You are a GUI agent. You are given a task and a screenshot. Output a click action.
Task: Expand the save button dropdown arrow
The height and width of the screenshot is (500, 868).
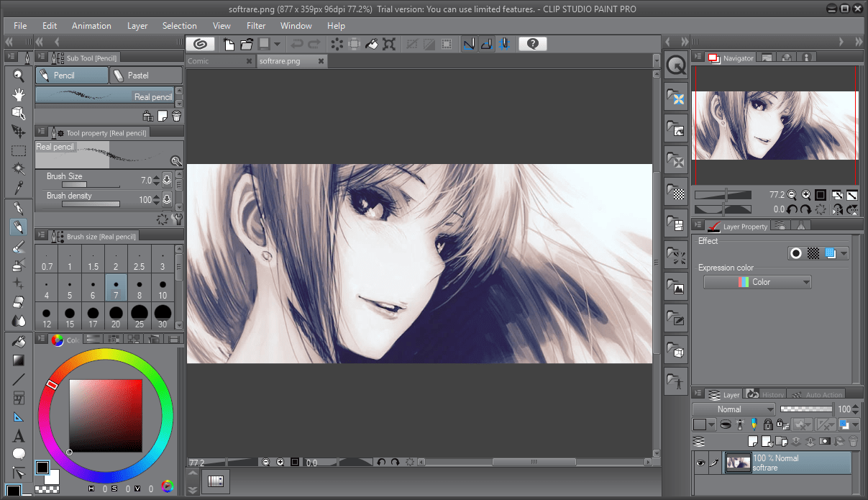(276, 44)
